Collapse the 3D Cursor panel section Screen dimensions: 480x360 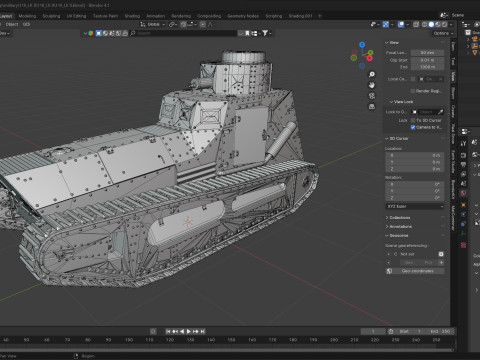click(397, 138)
